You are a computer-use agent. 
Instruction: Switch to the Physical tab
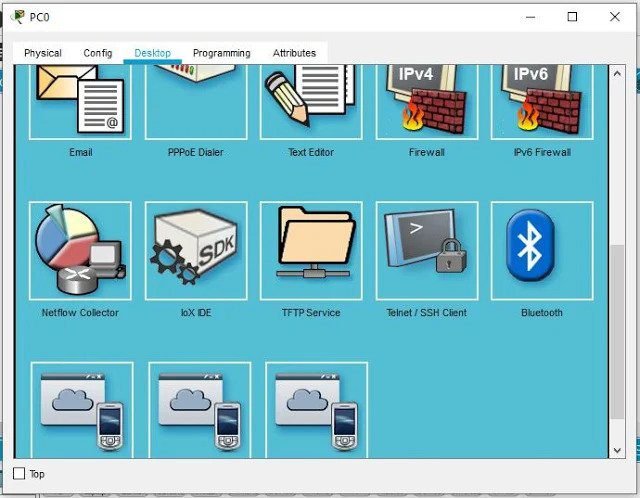43,53
